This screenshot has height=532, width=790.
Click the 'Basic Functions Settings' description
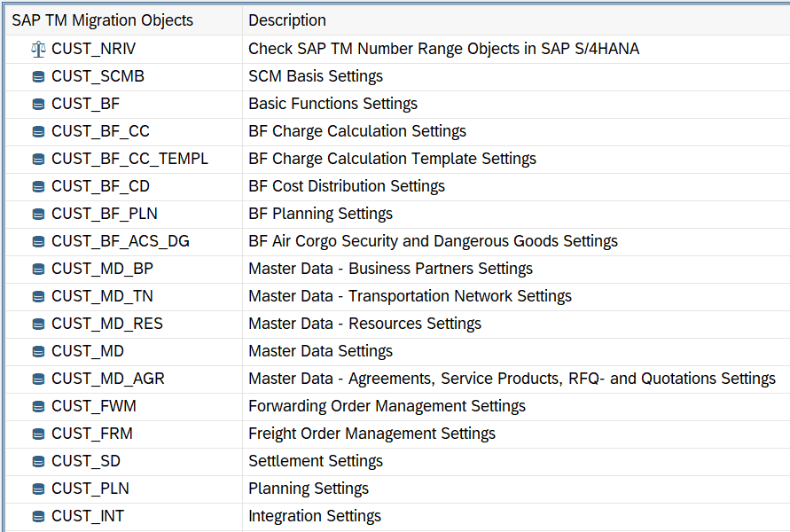(333, 104)
